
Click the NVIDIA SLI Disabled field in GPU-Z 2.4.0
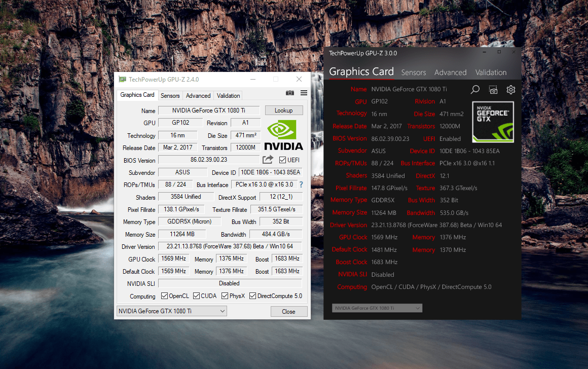230,283
